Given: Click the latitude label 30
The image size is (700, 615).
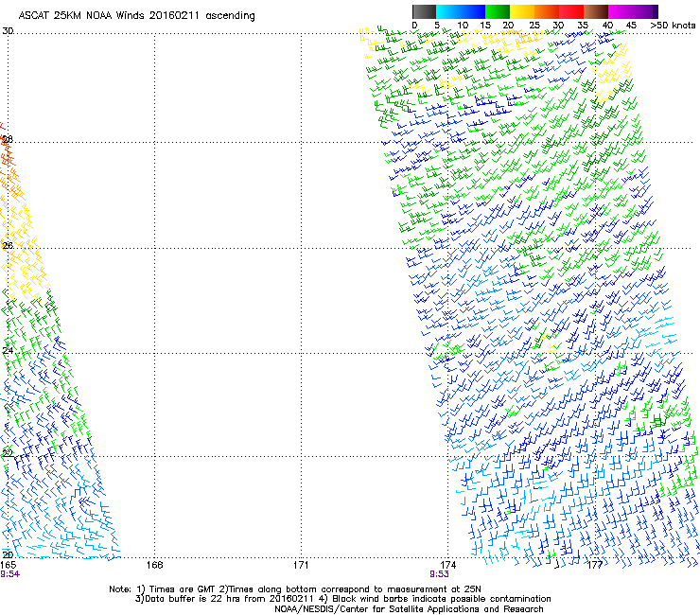Looking at the screenshot, I should click(x=8, y=31).
